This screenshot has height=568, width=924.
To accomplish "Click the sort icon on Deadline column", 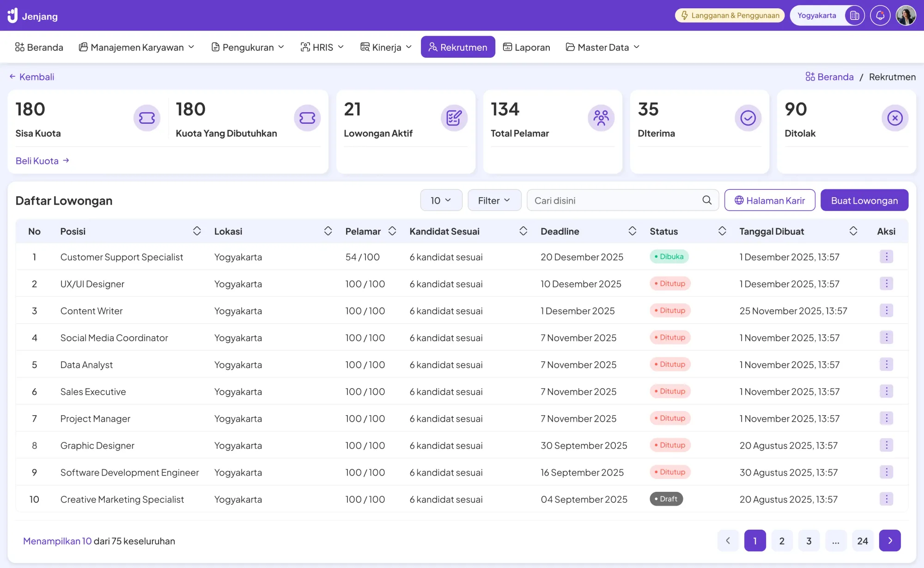I will point(632,231).
